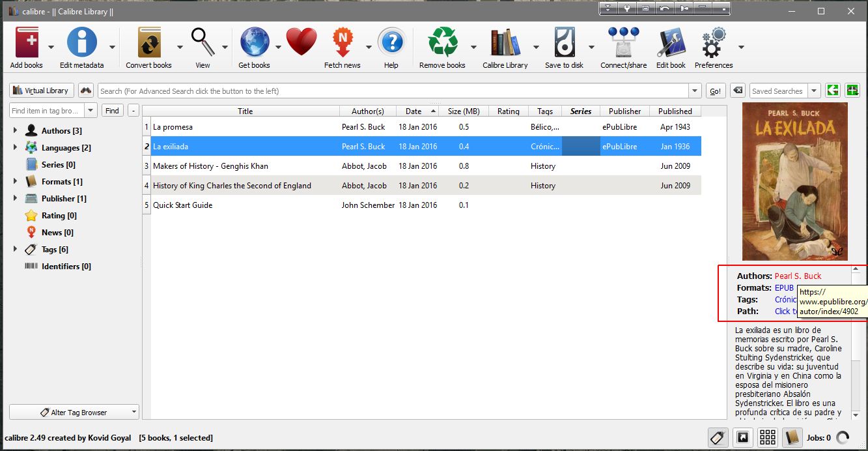
Task: Toggle the cover grid view icon
Action: 767,438
